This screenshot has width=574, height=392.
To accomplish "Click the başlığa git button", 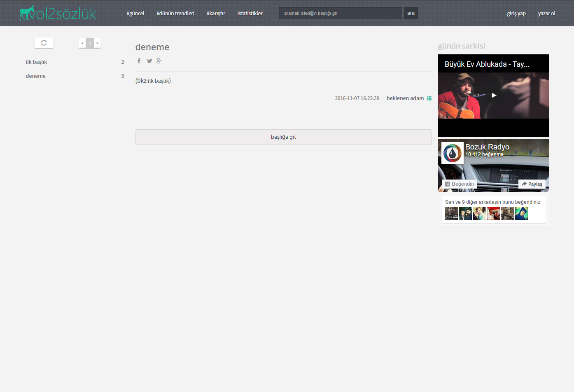I will [283, 137].
